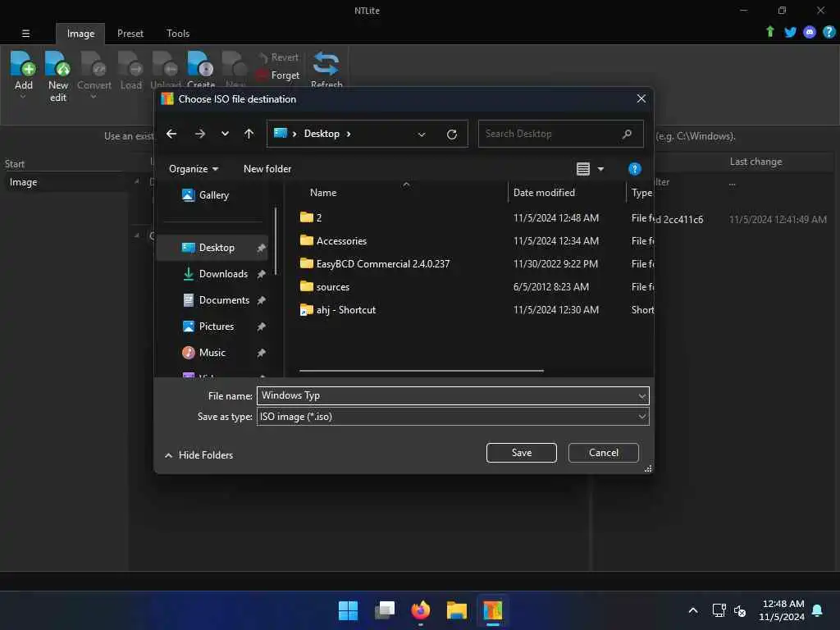Click the Cancel button
The width and height of the screenshot is (840, 630).
pos(603,453)
